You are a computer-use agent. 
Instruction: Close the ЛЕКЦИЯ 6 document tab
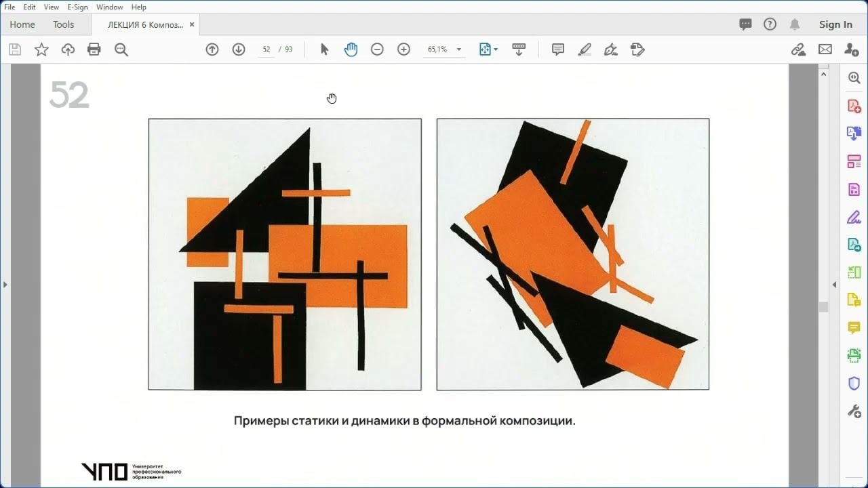pyautogui.click(x=192, y=24)
